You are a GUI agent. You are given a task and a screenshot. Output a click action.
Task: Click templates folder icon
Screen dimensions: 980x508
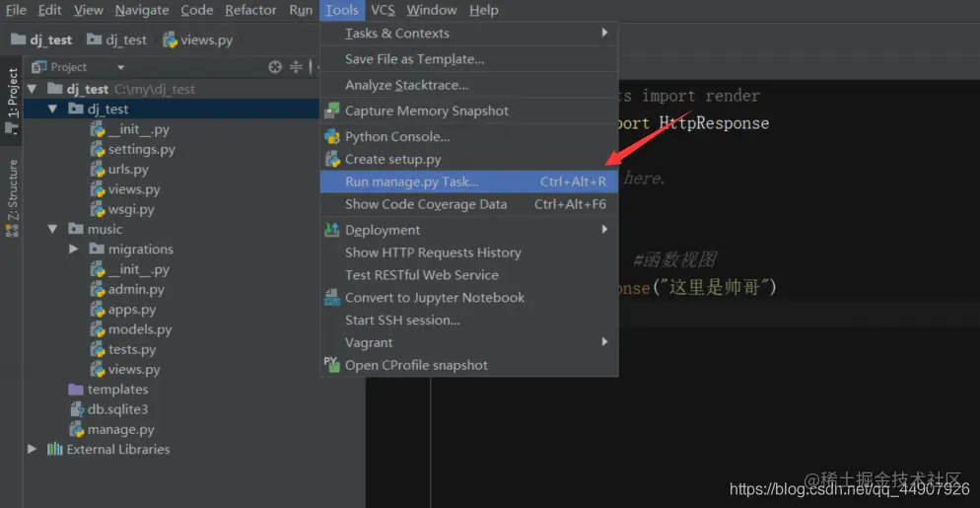[76, 389]
